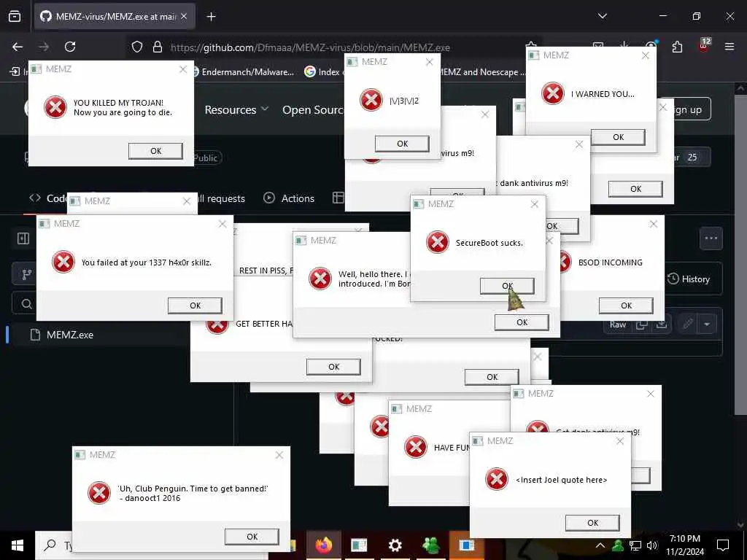Open the Actions tab
Image resolution: width=747 pixels, height=560 pixels.
pyautogui.click(x=289, y=198)
